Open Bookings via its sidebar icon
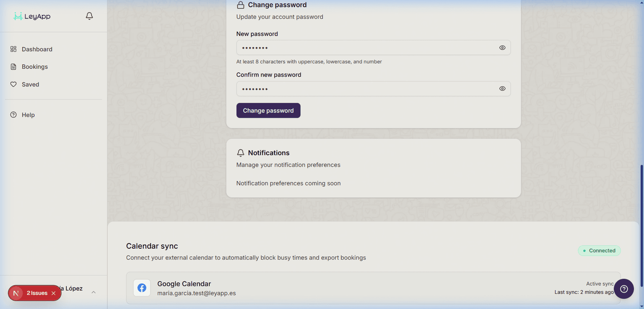644x309 pixels. click(13, 67)
